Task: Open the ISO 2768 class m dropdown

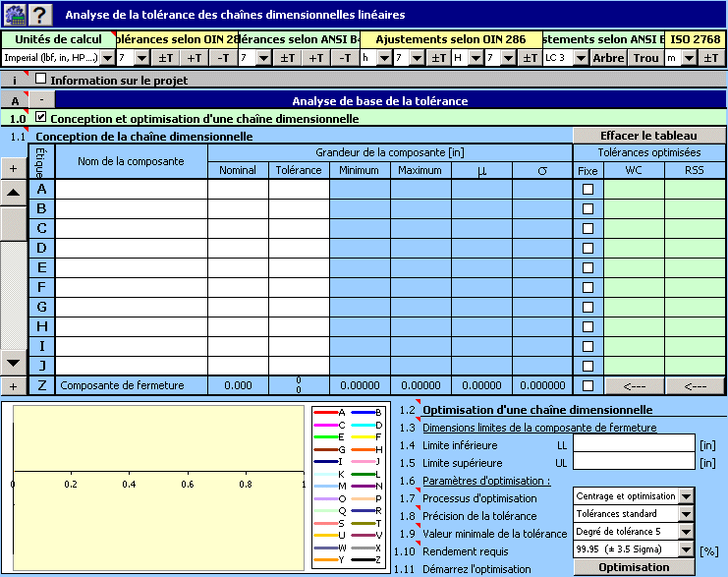Action: pyautogui.click(x=690, y=58)
